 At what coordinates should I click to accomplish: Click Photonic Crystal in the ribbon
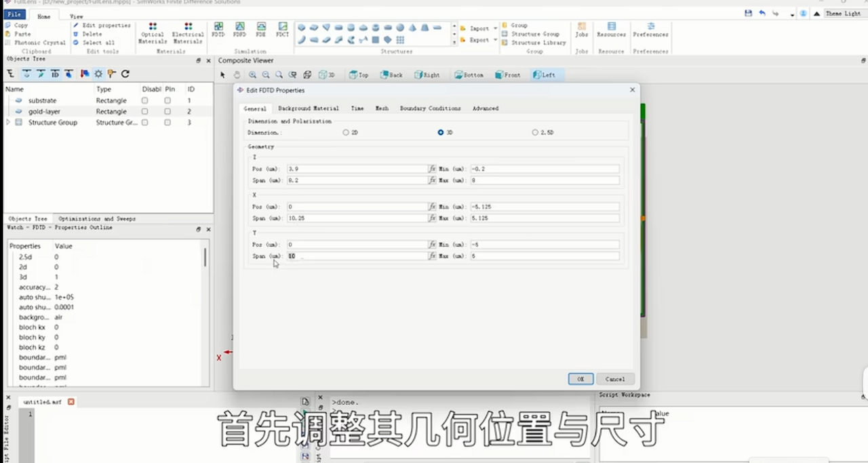(35, 43)
